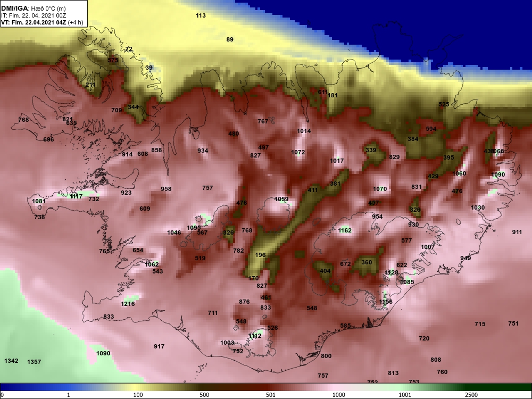Select the 585 height label
Viewport: 532px width, 399px height.
click(x=345, y=326)
